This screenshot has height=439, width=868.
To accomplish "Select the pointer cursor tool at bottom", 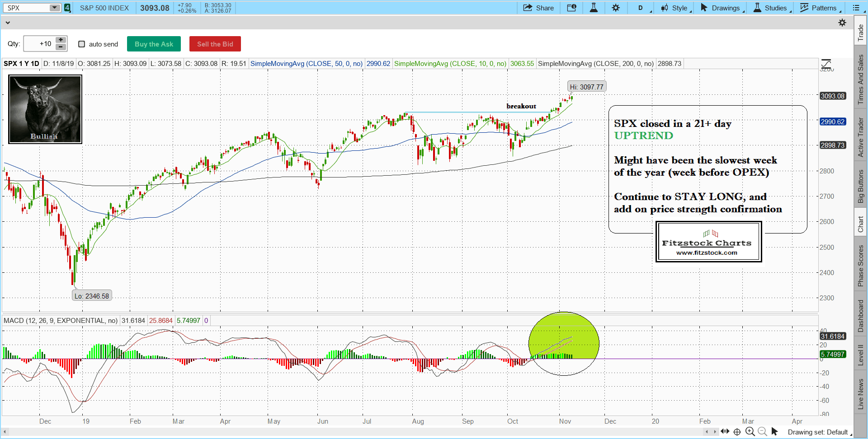I will [775, 431].
